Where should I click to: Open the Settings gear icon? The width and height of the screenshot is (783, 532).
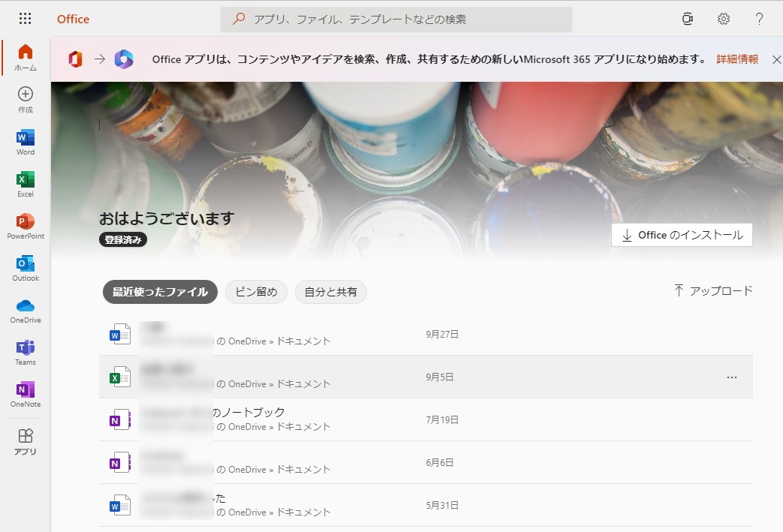(722, 18)
